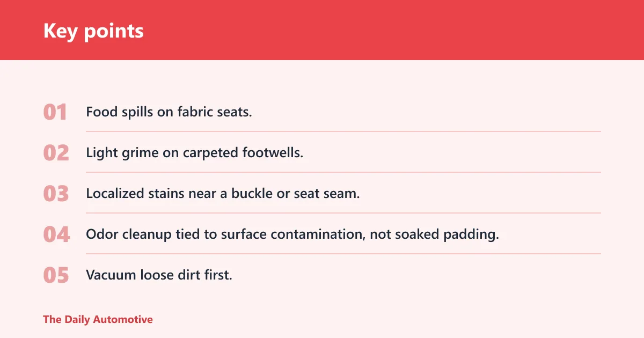
Task: Select the number 04 marker
Action: (56, 234)
